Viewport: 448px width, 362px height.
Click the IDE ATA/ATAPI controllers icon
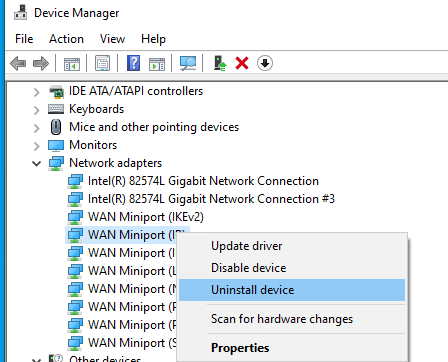[56, 91]
